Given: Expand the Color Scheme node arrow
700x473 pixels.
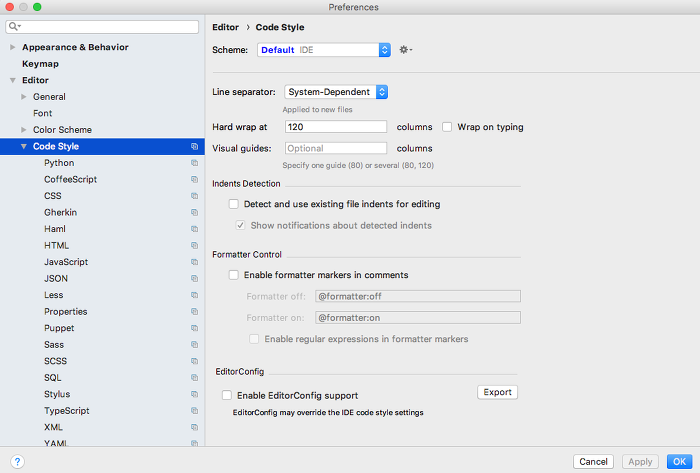Looking at the screenshot, I should [24, 130].
